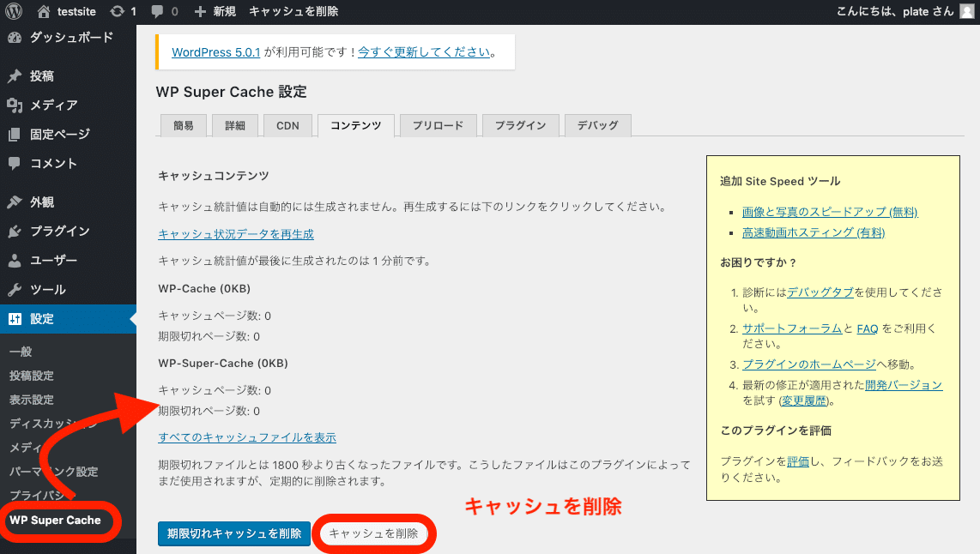Click the testsite site name

(76, 11)
